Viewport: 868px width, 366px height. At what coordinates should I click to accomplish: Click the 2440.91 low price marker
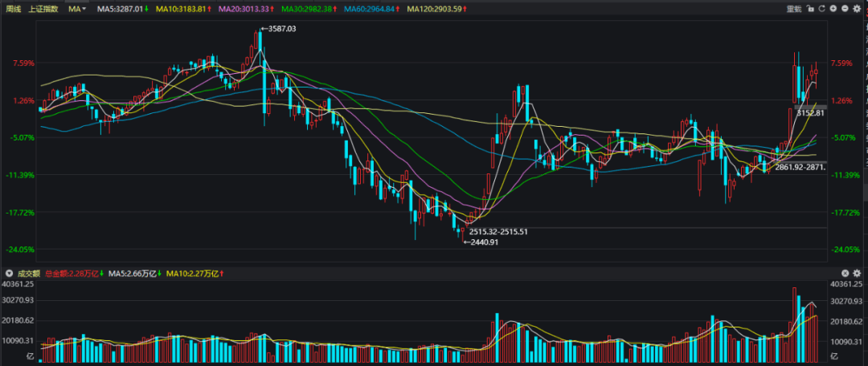pyautogui.click(x=483, y=242)
